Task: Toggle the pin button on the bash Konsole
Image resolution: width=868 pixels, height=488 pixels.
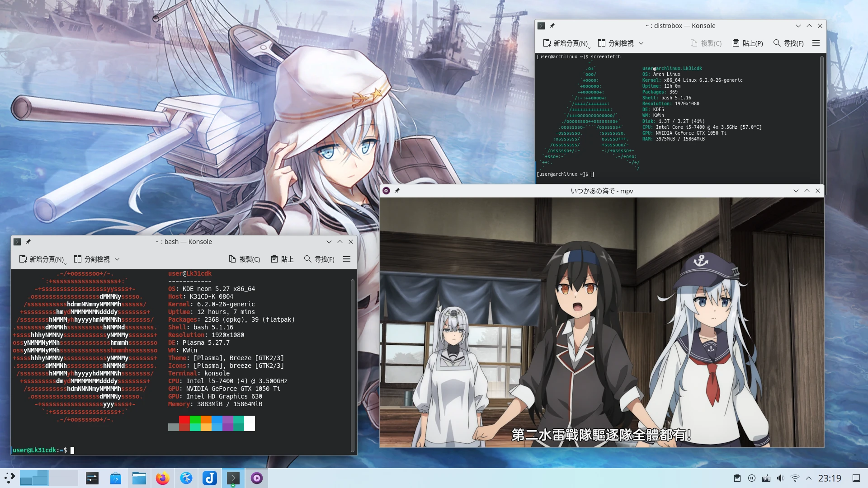Action: coord(28,242)
